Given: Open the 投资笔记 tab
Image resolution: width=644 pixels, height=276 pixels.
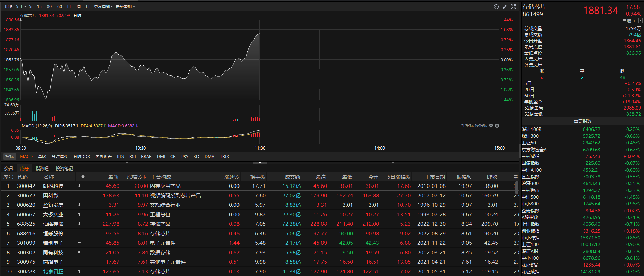Looking at the screenshot, I should point(64,169).
